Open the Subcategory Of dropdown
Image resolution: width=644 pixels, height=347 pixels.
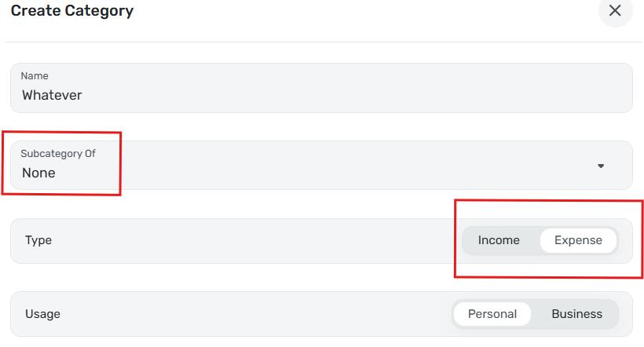[x=321, y=166]
